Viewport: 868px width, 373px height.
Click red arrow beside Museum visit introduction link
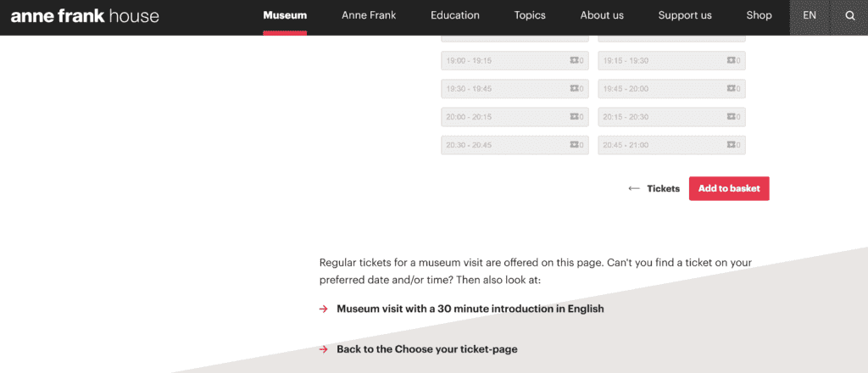tap(323, 309)
